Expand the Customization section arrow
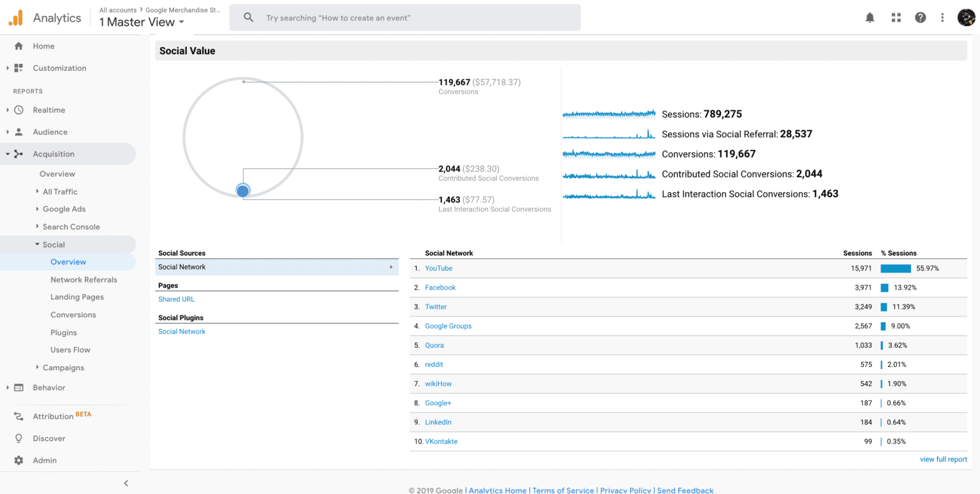 coord(7,68)
